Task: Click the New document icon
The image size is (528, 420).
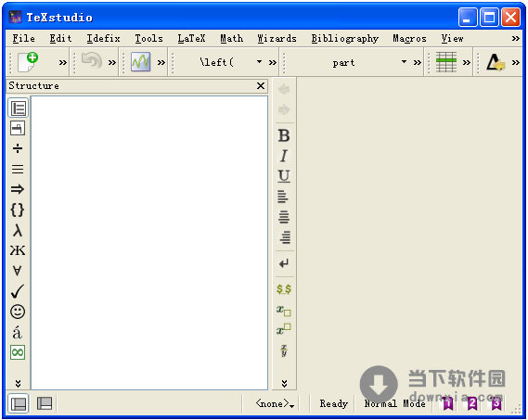Action: (28, 62)
